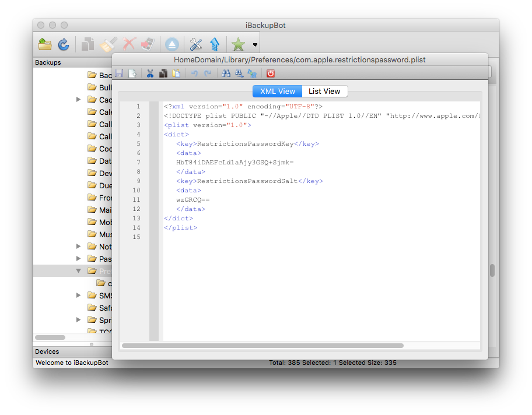Select the Mus folder in Backups tree
532x415 pixels.
coord(99,234)
